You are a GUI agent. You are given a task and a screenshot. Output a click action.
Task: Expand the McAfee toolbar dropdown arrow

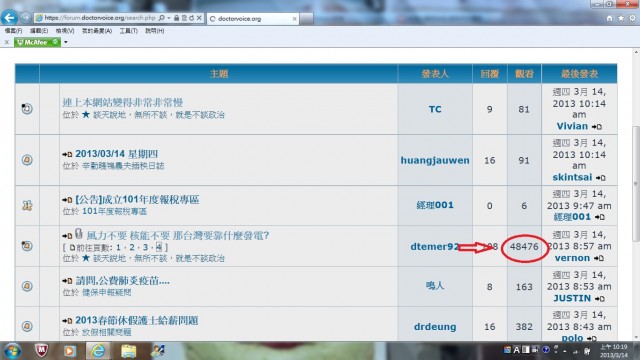click(66, 42)
